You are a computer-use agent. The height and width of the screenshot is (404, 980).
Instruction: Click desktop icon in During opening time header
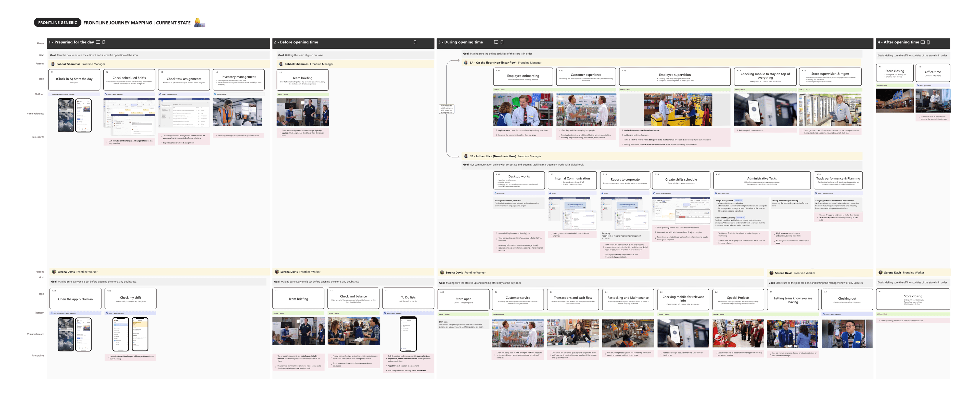[x=496, y=42]
